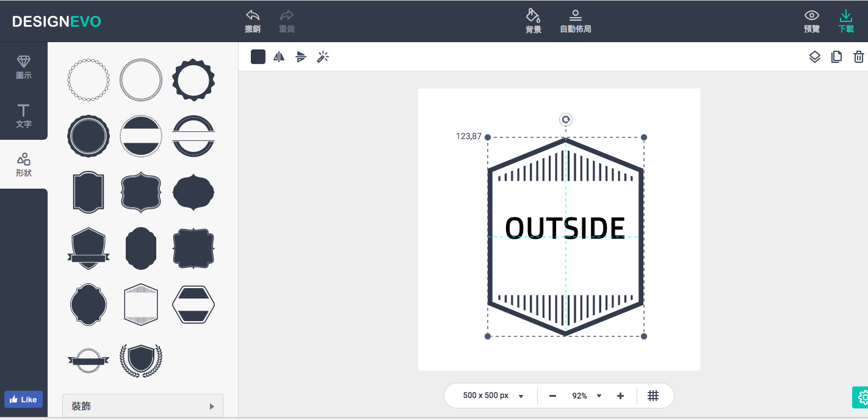Toggle Preview mode with the eye icon

point(811,16)
